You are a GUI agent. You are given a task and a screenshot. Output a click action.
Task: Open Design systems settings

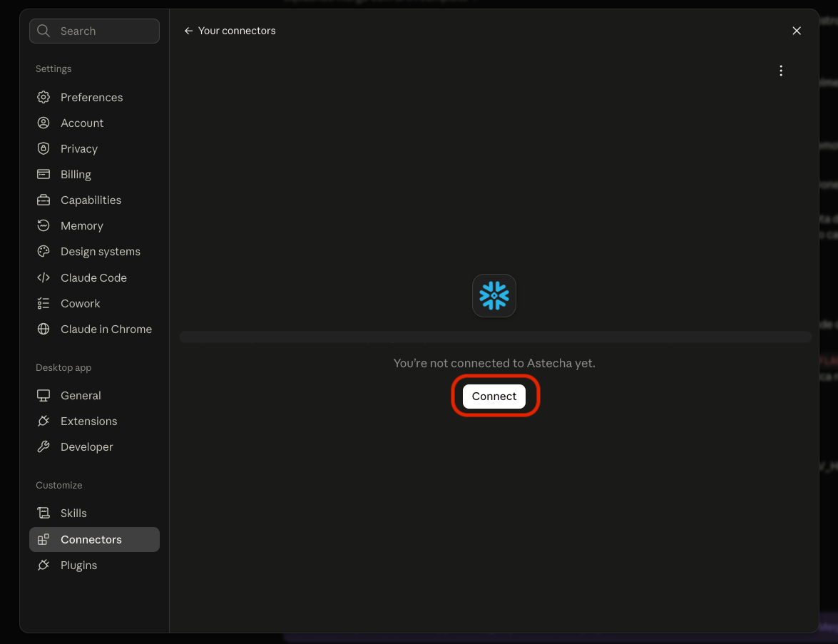point(95,251)
